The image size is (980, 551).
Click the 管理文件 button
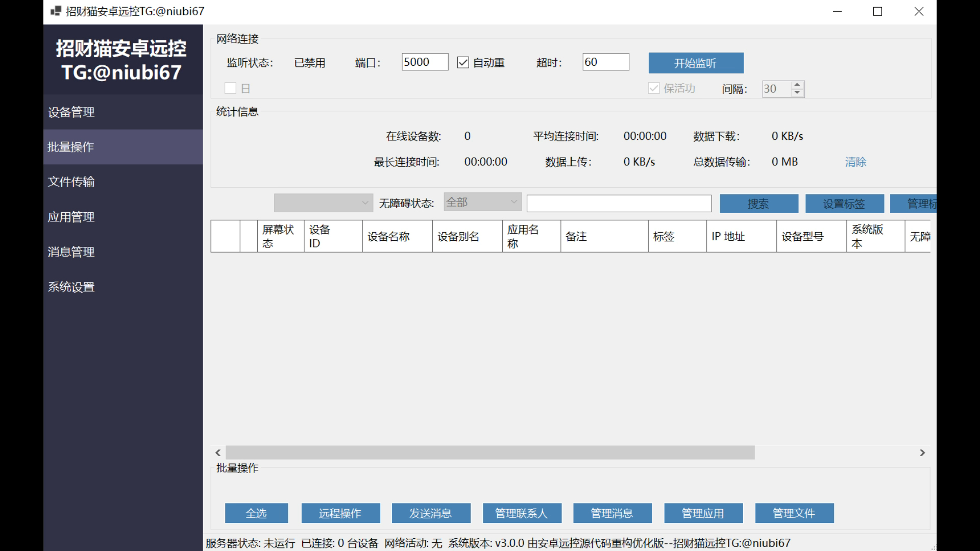tap(794, 513)
